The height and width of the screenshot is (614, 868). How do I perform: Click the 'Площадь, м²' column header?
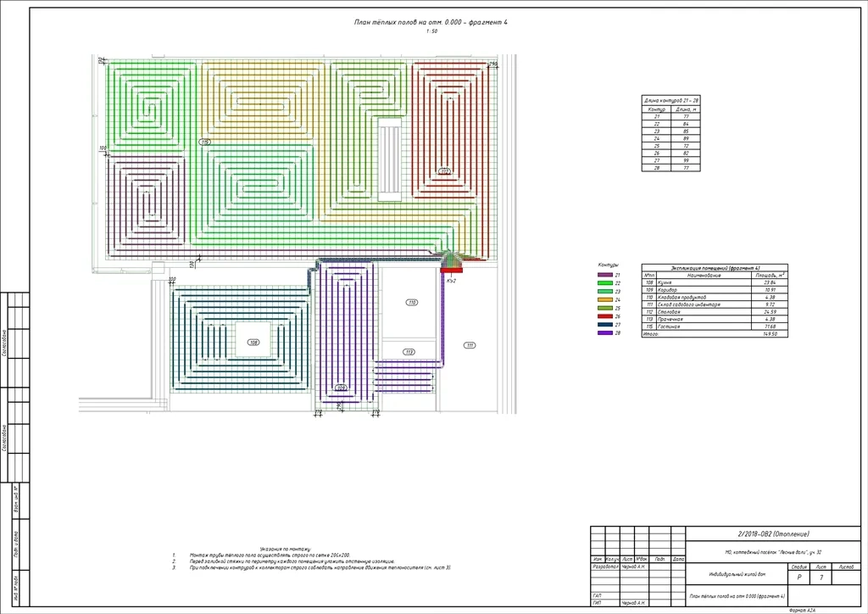770,275
